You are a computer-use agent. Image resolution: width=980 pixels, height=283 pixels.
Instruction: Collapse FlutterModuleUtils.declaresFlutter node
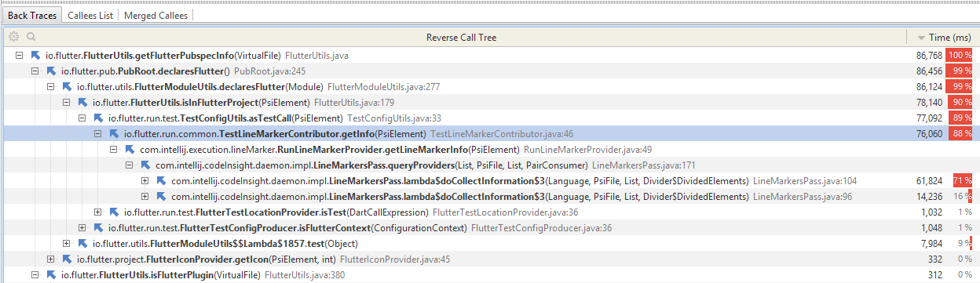point(51,87)
